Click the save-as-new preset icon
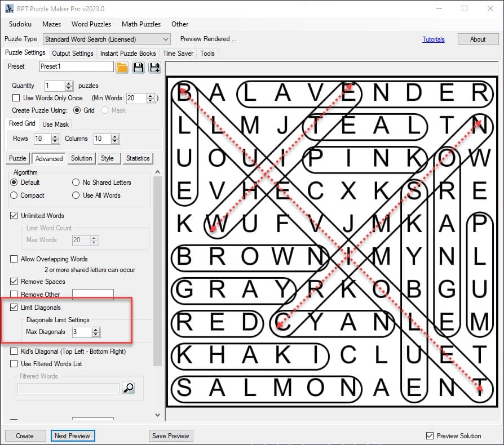The width and height of the screenshot is (504, 445). point(154,68)
